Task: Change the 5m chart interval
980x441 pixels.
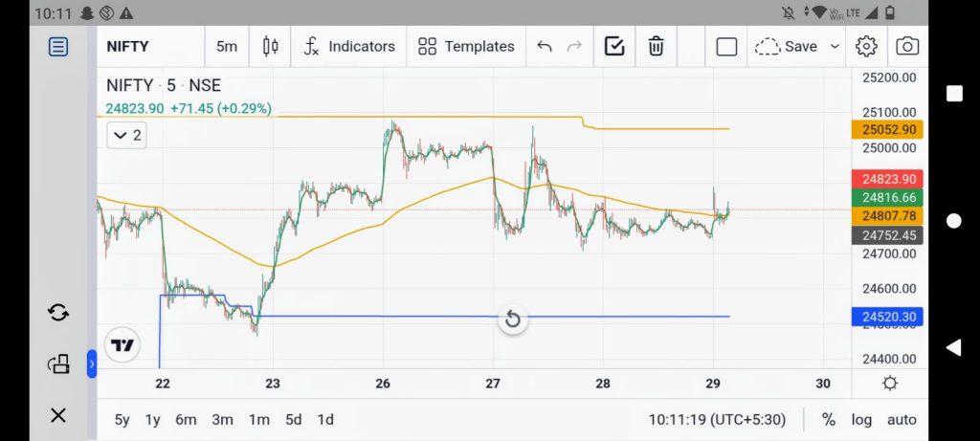Action: tap(227, 47)
